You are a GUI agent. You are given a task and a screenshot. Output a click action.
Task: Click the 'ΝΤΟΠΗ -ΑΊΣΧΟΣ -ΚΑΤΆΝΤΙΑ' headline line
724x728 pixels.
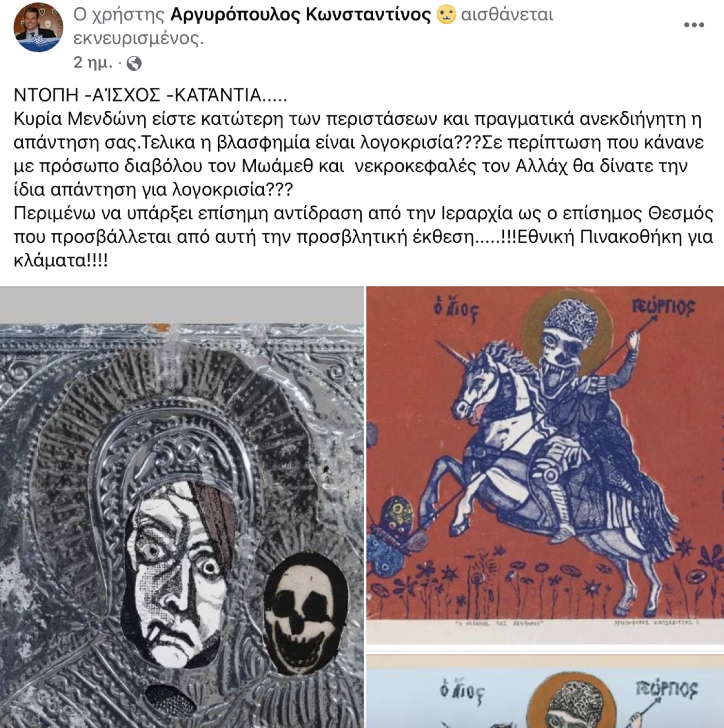(x=150, y=95)
